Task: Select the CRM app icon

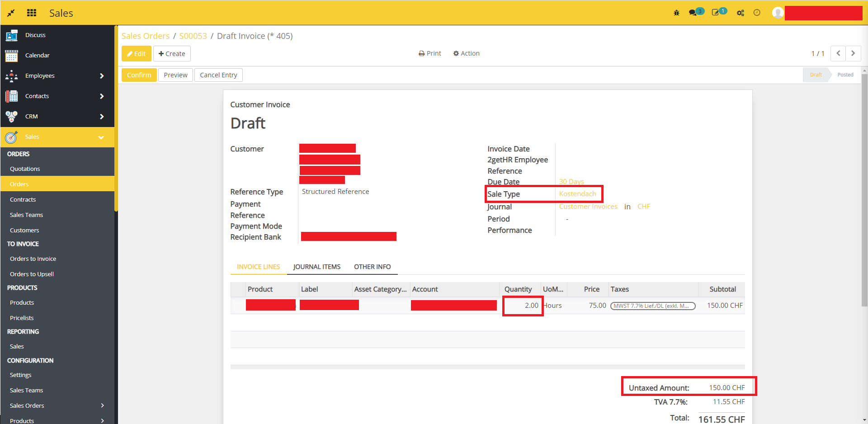Action: [11, 116]
